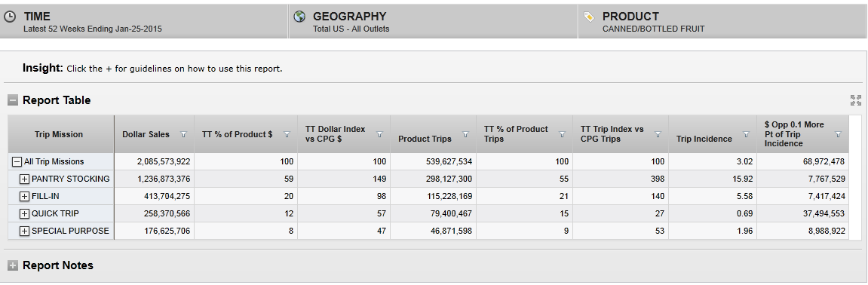The width and height of the screenshot is (868, 285).
Task: Maximize the report table with the expand icon
Action: [x=856, y=100]
